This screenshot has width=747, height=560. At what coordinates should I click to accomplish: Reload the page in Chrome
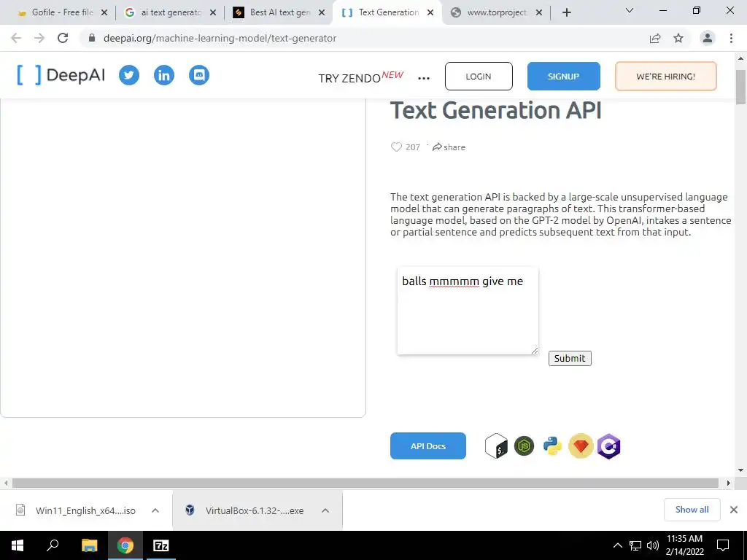[63, 38]
